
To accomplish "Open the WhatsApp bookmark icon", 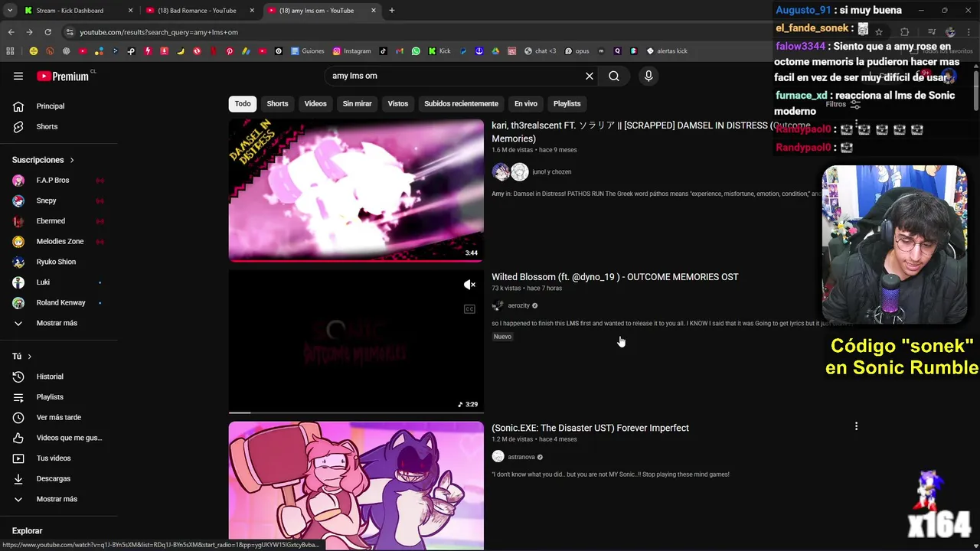I will 416,51.
